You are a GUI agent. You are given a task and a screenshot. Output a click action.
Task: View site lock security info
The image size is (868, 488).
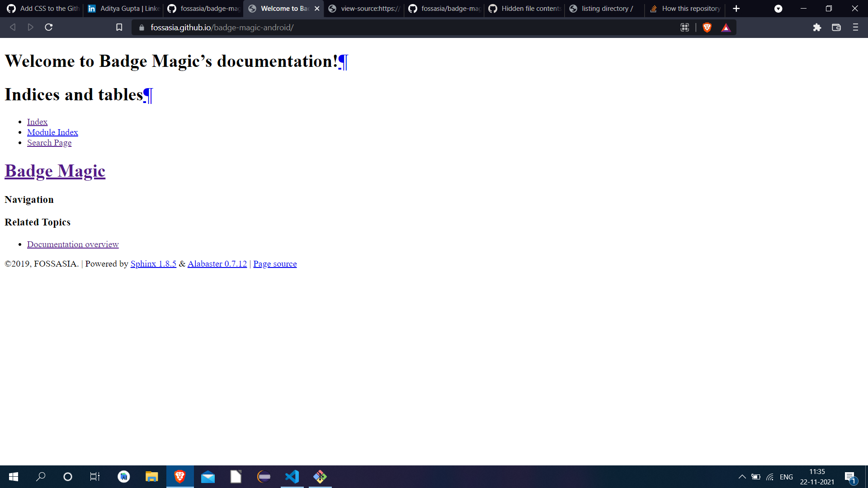(x=142, y=28)
